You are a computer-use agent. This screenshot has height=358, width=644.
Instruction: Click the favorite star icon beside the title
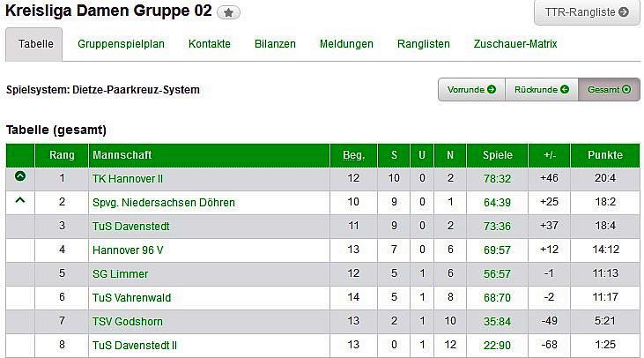point(228,13)
